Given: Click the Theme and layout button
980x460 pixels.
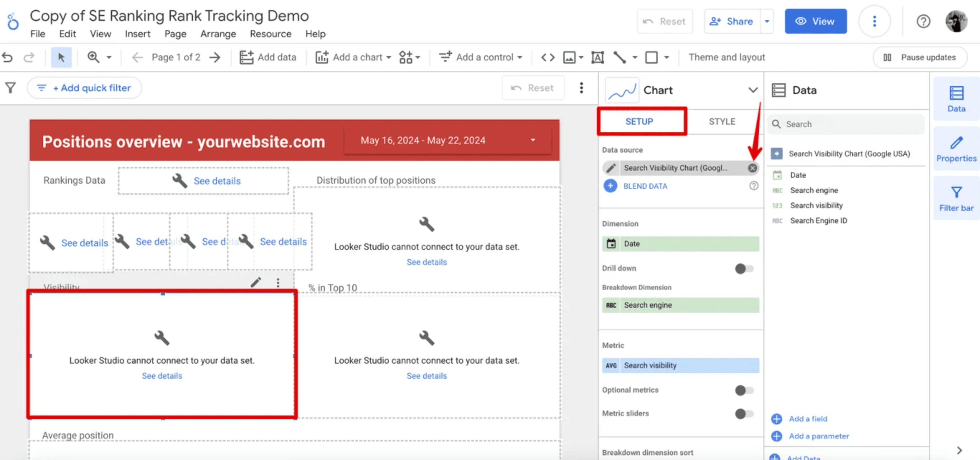Looking at the screenshot, I should [727, 57].
